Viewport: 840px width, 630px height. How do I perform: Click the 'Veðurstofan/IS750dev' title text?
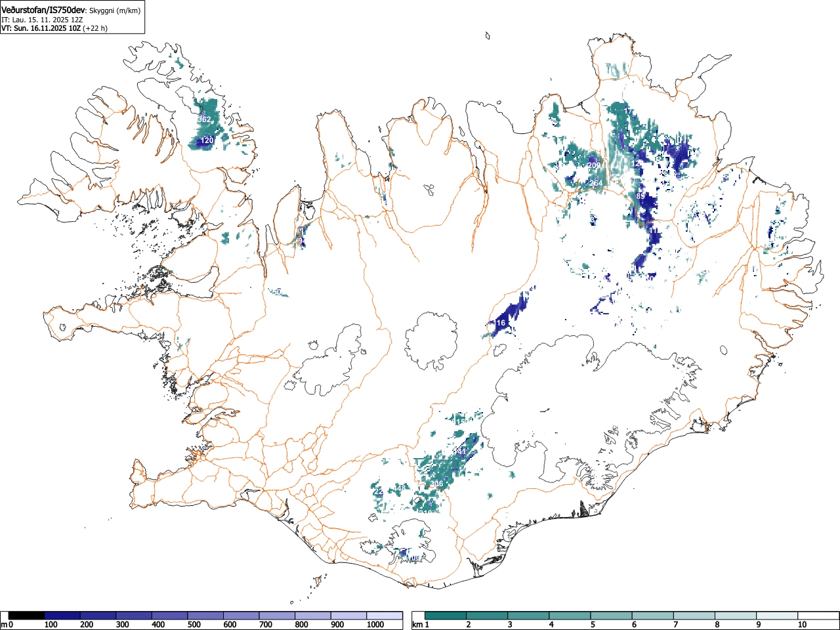pyautogui.click(x=43, y=10)
